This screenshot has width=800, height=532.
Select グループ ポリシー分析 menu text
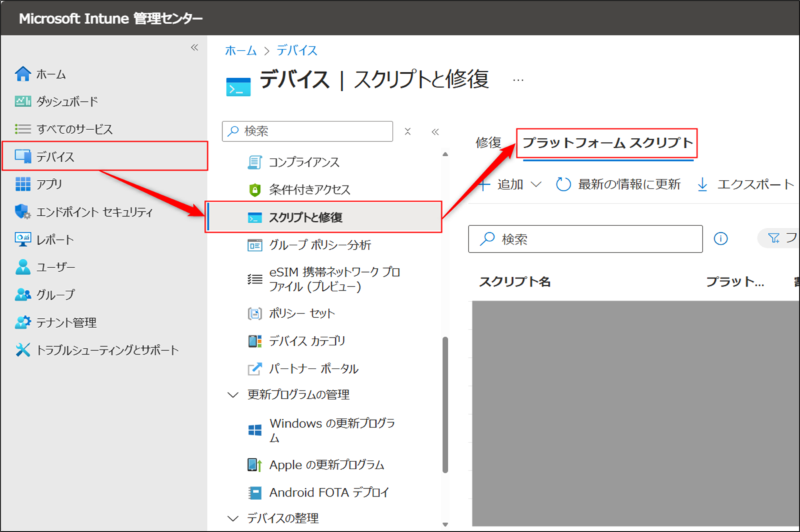click(x=320, y=245)
